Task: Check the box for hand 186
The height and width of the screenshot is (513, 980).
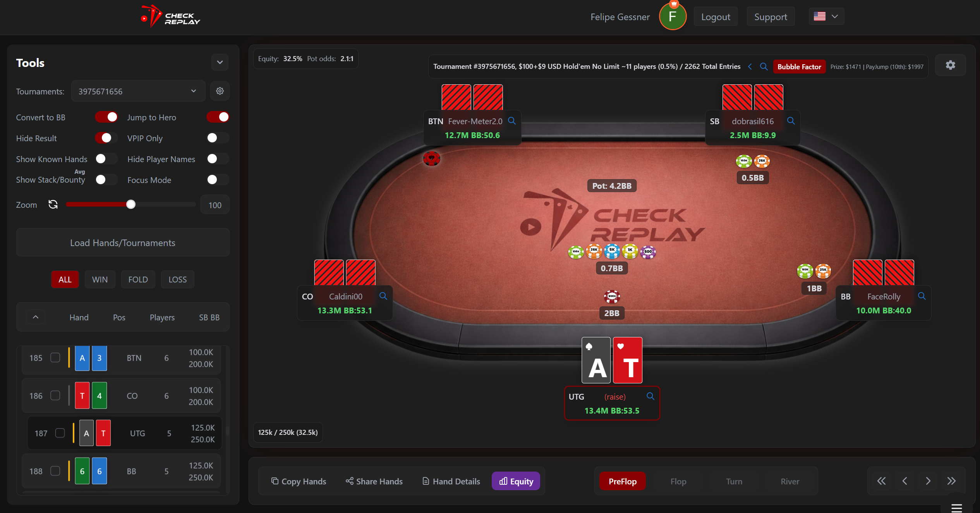Action: 55,395
